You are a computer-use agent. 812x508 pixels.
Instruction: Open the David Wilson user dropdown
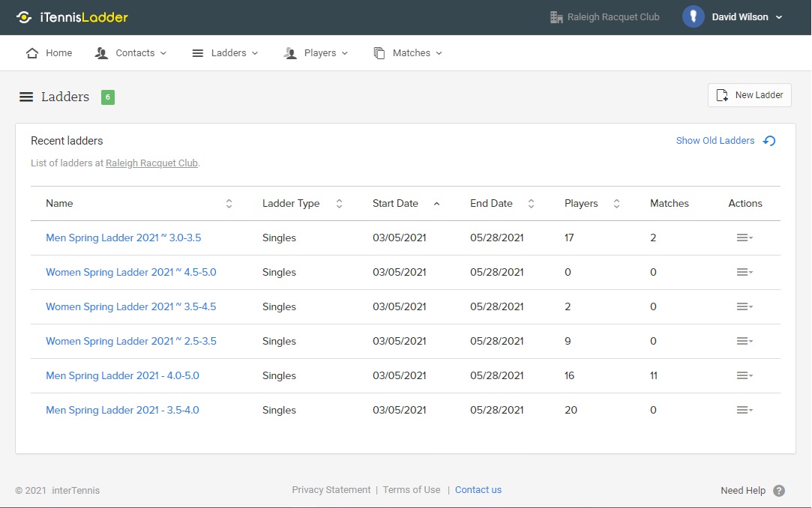pyautogui.click(x=746, y=17)
